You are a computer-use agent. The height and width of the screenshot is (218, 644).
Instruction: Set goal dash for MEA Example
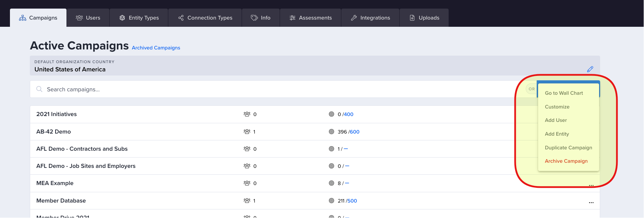point(347,183)
